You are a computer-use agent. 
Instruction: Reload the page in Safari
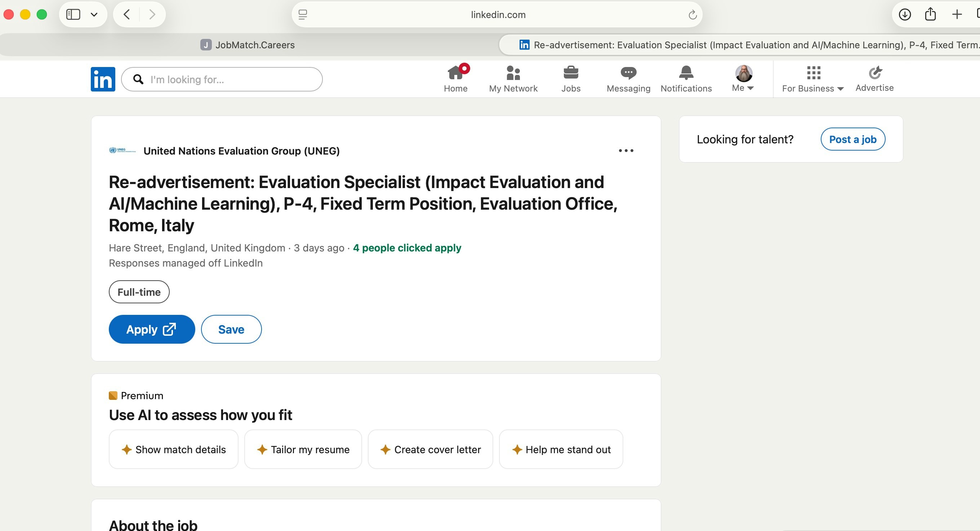692,15
